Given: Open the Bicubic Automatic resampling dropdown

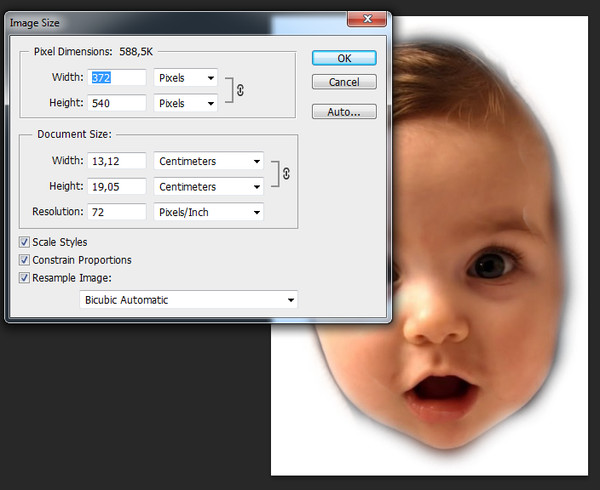Looking at the screenshot, I should (188, 300).
